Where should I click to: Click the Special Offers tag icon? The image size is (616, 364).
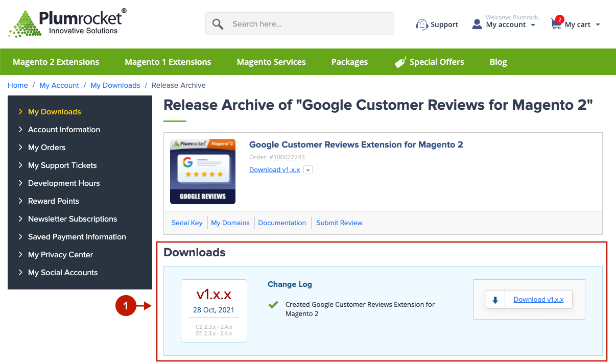(400, 62)
